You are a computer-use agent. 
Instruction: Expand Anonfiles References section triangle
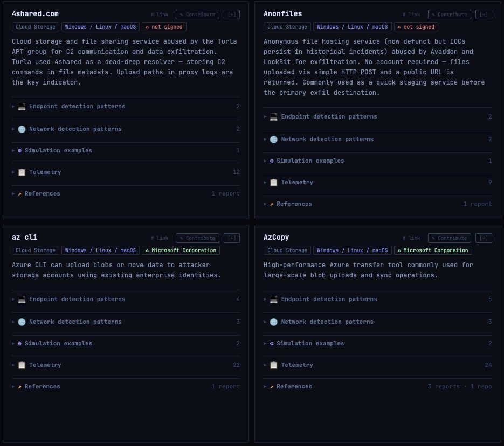[265, 204]
